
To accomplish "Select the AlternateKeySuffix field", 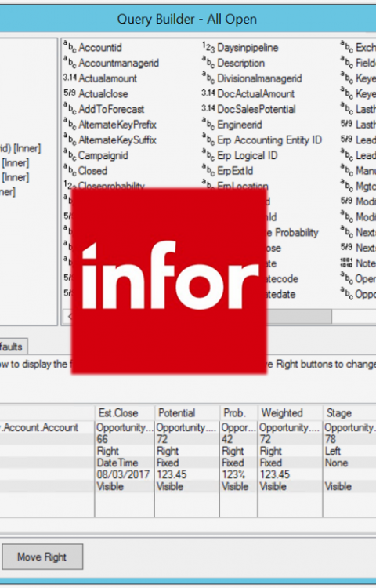I will pyautogui.click(x=117, y=140).
